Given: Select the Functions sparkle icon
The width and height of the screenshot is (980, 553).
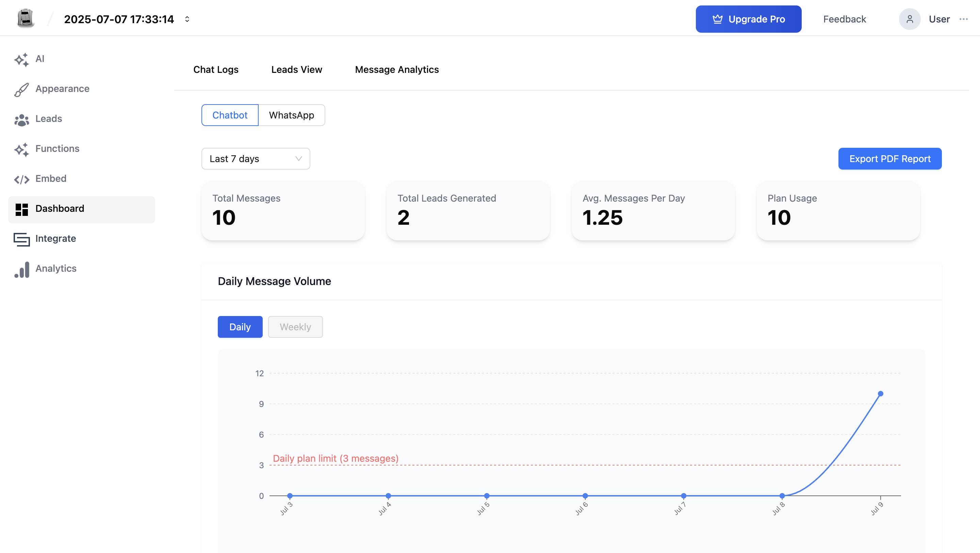Looking at the screenshot, I should tap(22, 149).
